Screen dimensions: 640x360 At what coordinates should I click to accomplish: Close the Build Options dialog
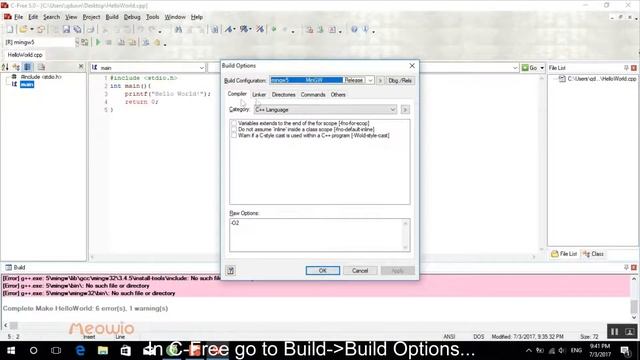412,66
